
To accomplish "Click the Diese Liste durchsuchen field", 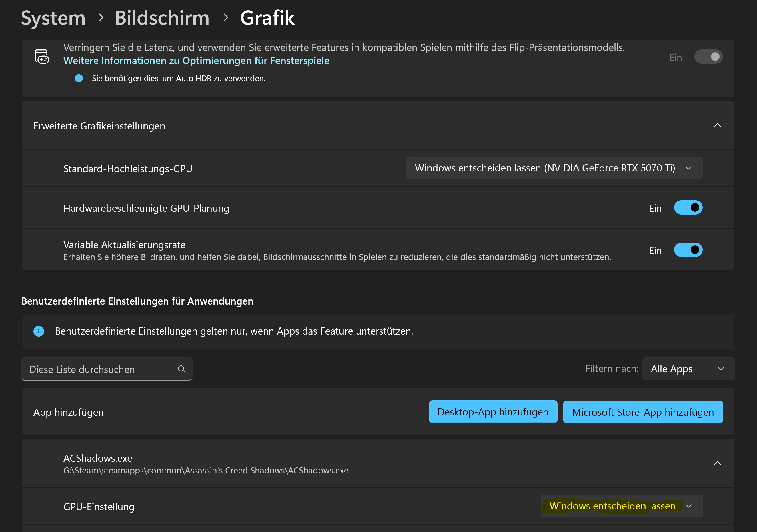I will tap(99, 369).
